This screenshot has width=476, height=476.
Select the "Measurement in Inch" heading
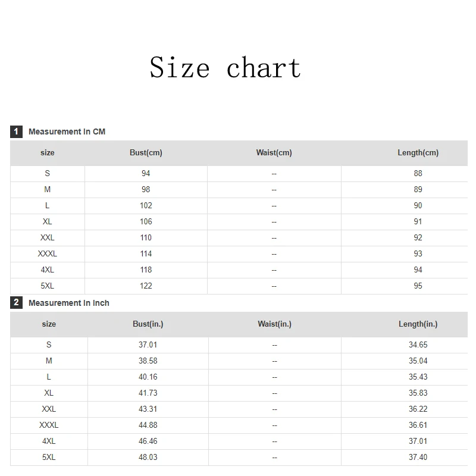69,303
